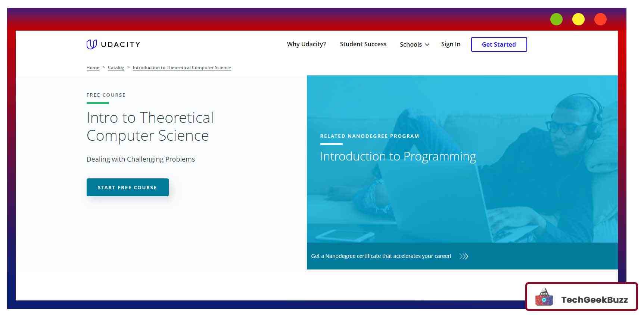Click the triple chevron arrows icon
This screenshot has height=315, width=644.
[x=464, y=256]
